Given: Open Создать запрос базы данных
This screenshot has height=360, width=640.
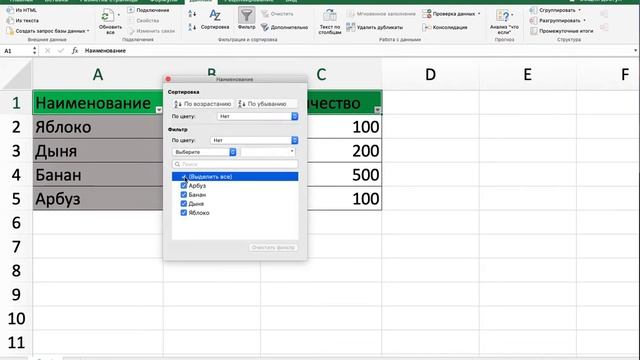Looking at the screenshot, I should tap(48, 31).
